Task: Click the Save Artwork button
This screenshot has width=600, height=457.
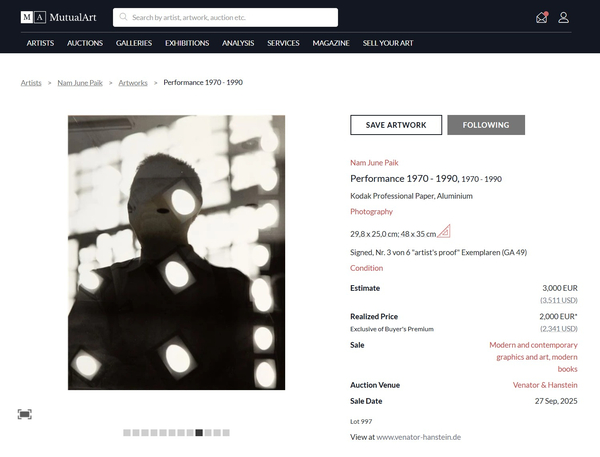Action: [396, 125]
